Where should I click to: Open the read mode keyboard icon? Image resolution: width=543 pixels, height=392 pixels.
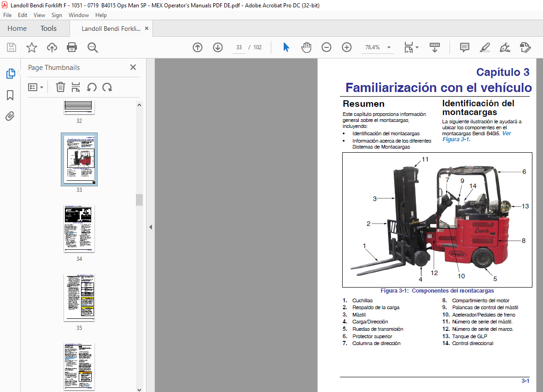pos(435,47)
